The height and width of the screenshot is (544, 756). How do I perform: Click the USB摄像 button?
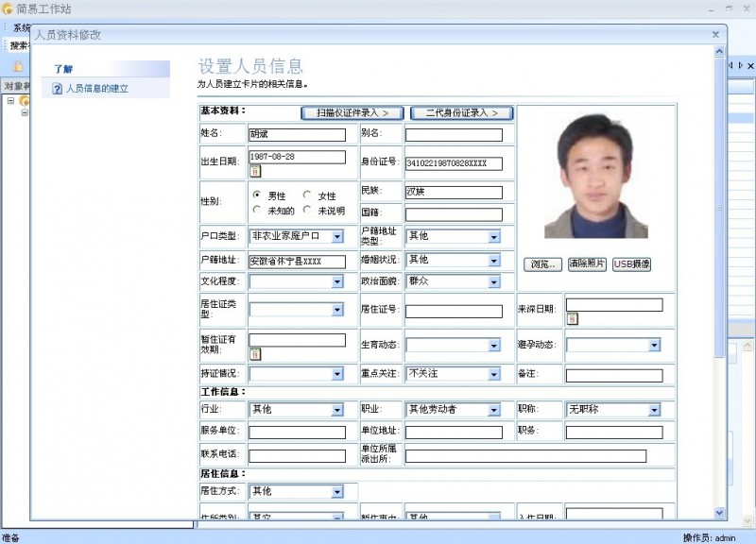click(x=631, y=264)
